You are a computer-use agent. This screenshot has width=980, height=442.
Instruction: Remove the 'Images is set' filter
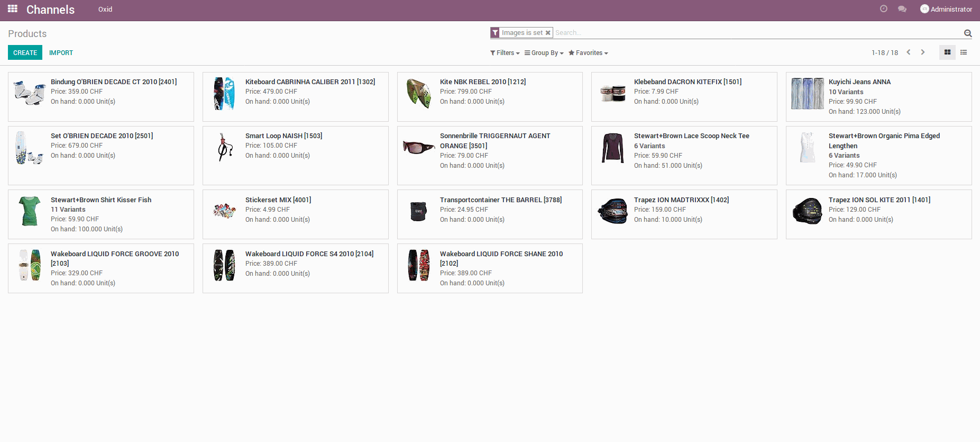[548, 33]
